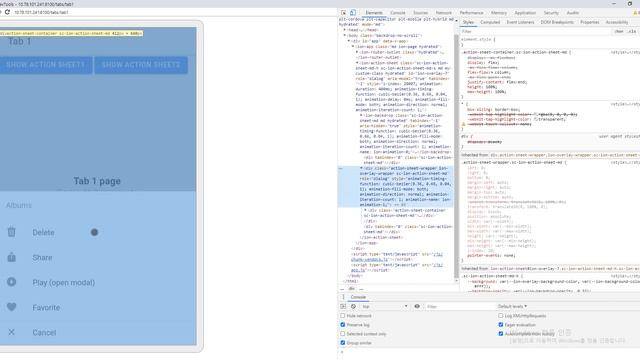
Task: Collapse the ion-app node
Action: click(x=353, y=47)
